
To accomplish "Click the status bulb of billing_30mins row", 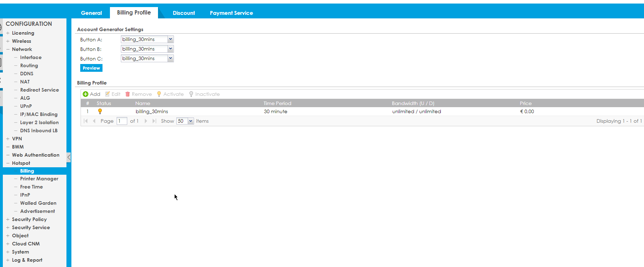I will pos(100,111).
